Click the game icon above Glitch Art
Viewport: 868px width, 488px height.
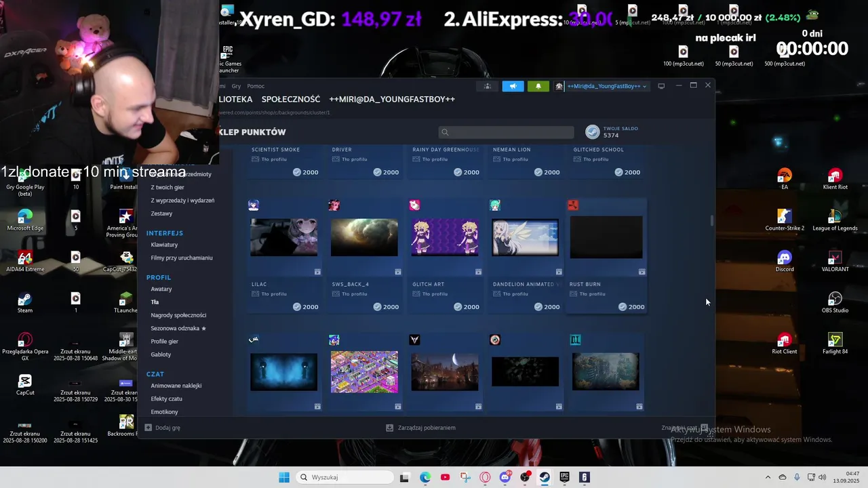click(x=414, y=205)
